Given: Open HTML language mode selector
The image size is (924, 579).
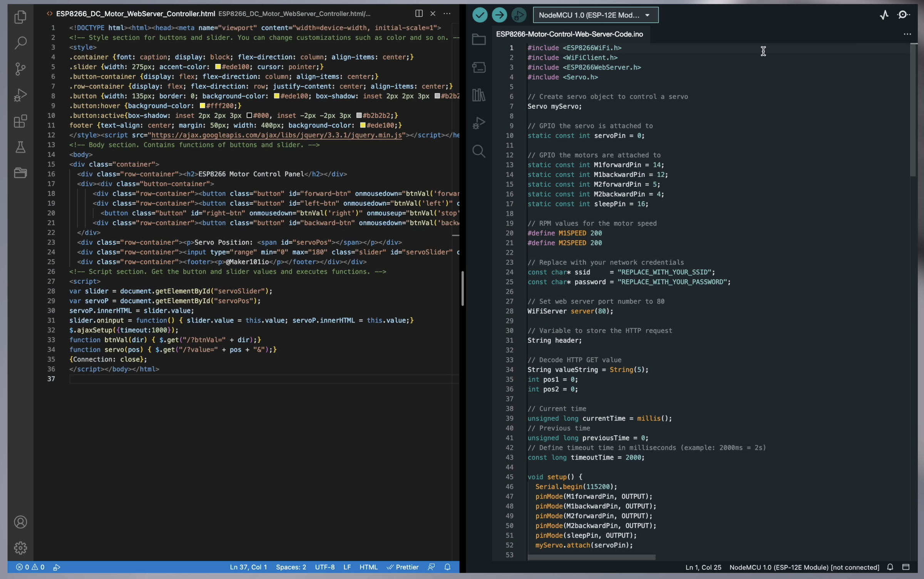Looking at the screenshot, I should tap(368, 567).
